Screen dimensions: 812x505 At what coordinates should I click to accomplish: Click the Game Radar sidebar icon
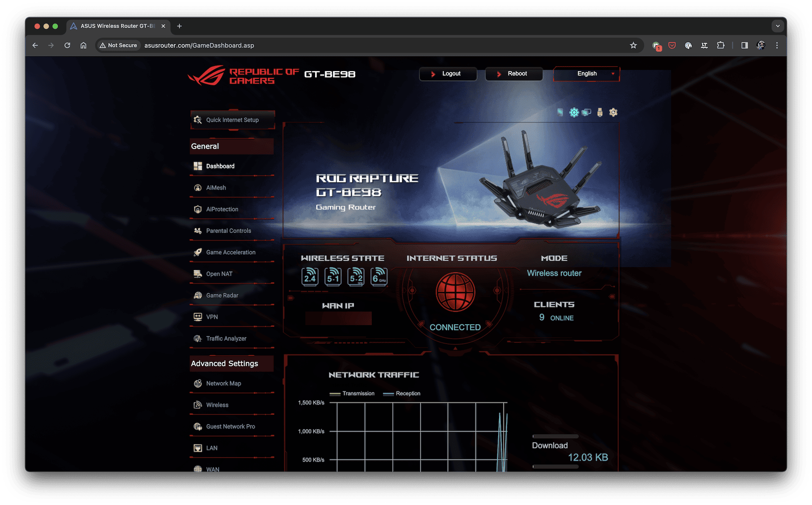[197, 295]
